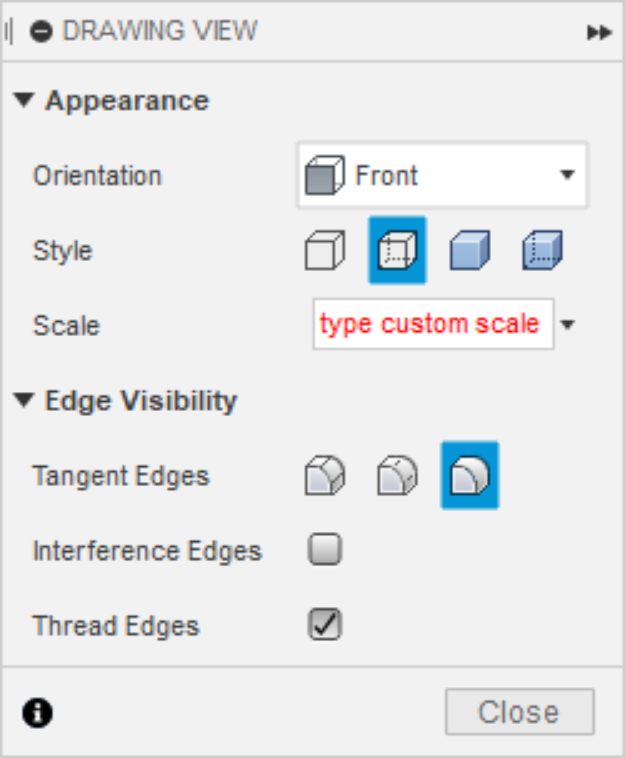Collapse the Appearance section
625x758 pixels.
[x=25, y=101]
